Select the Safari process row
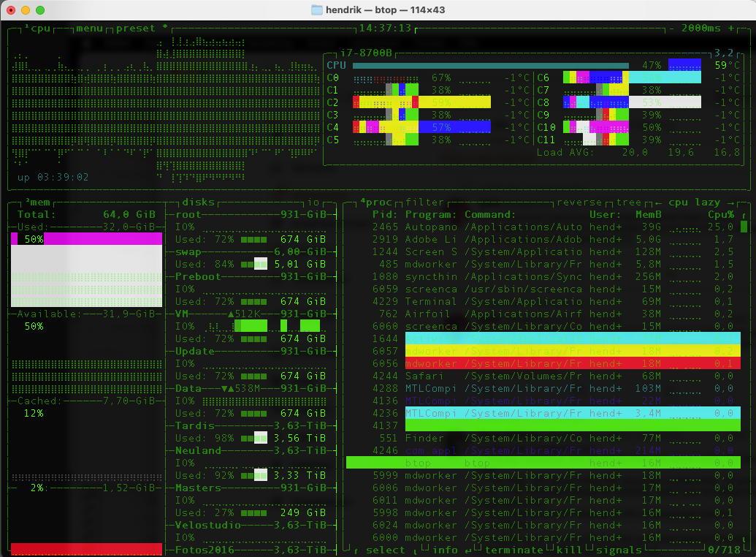The height and width of the screenshot is (557, 756). (x=543, y=376)
